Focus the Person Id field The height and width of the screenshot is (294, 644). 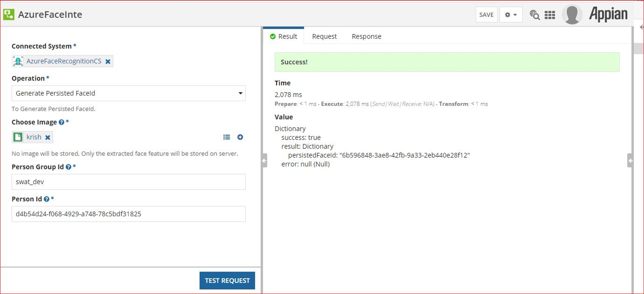(128, 214)
